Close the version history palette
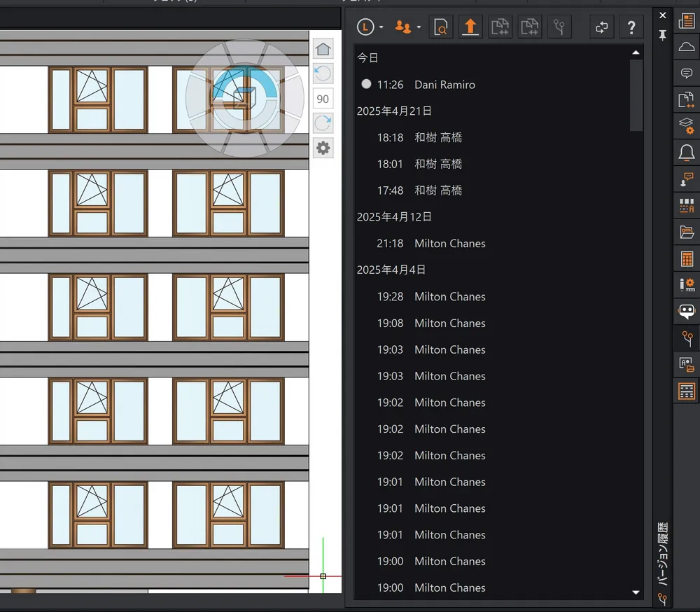 click(x=662, y=15)
